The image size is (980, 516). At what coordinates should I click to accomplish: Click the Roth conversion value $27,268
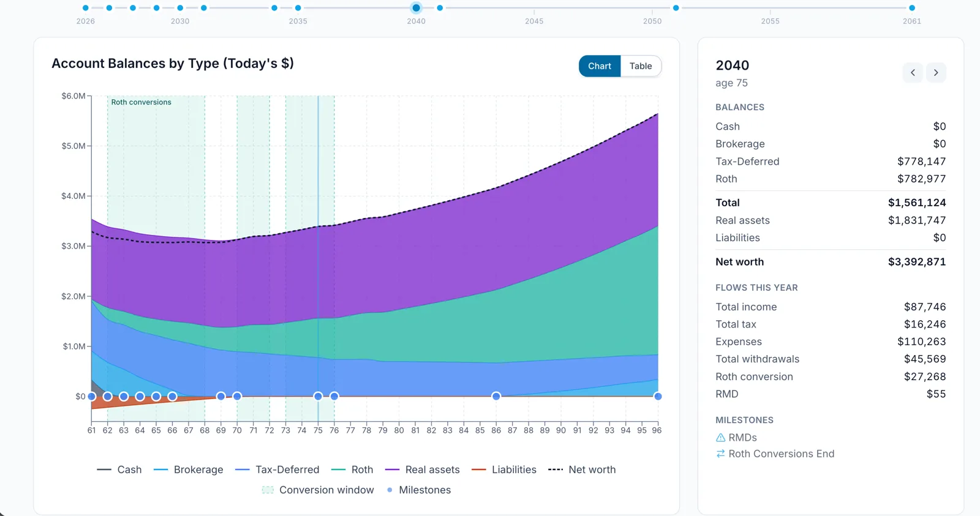click(925, 376)
